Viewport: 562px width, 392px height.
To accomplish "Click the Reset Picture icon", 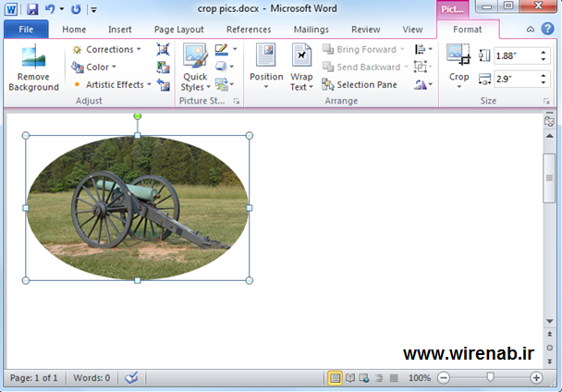I will [x=164, y=85].
